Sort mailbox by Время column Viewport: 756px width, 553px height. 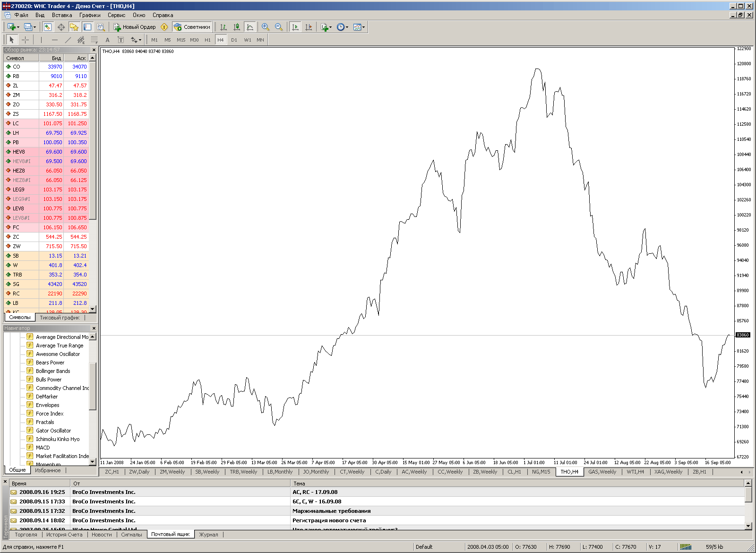pos(40,484)
